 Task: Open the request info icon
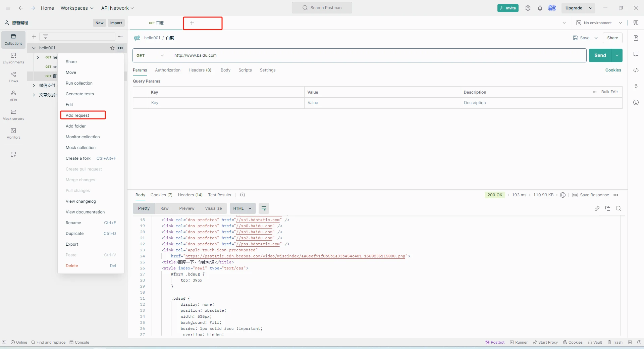636,102
